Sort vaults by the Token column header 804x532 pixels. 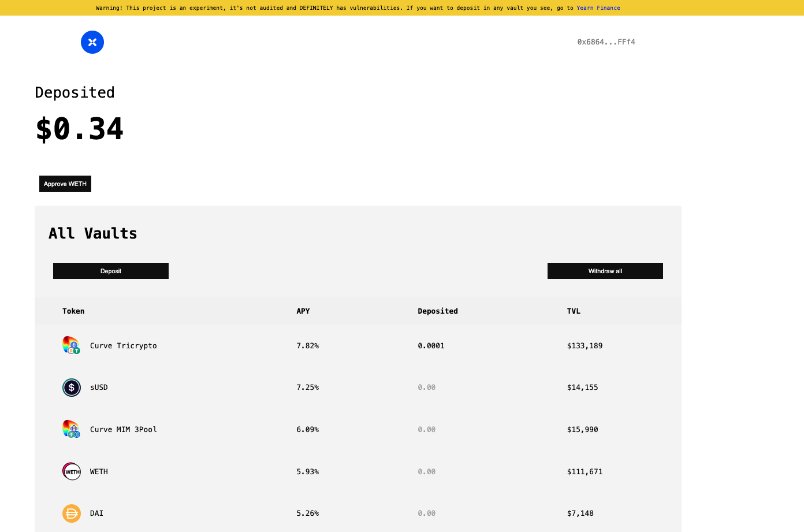73,311
